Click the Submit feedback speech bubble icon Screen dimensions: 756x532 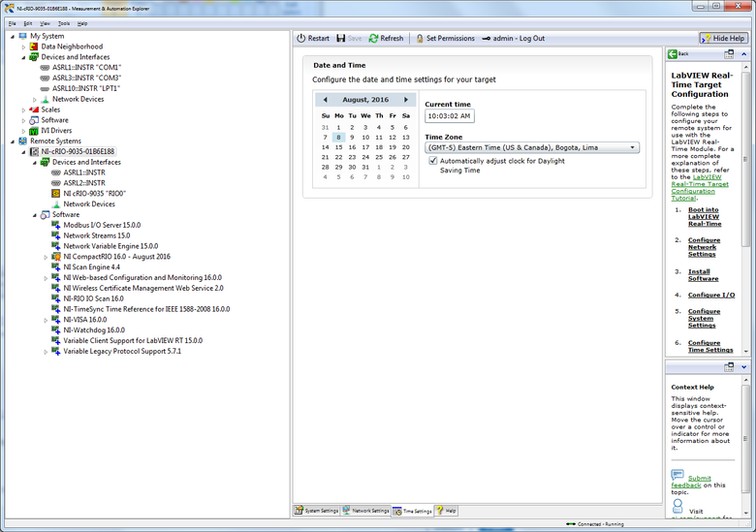pyautogui.click(x=677, y=475)
